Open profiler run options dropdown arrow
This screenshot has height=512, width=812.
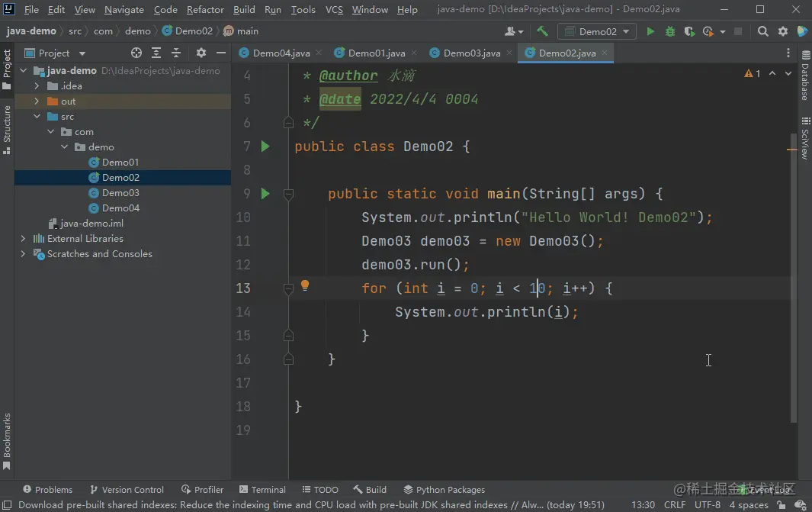723,32
